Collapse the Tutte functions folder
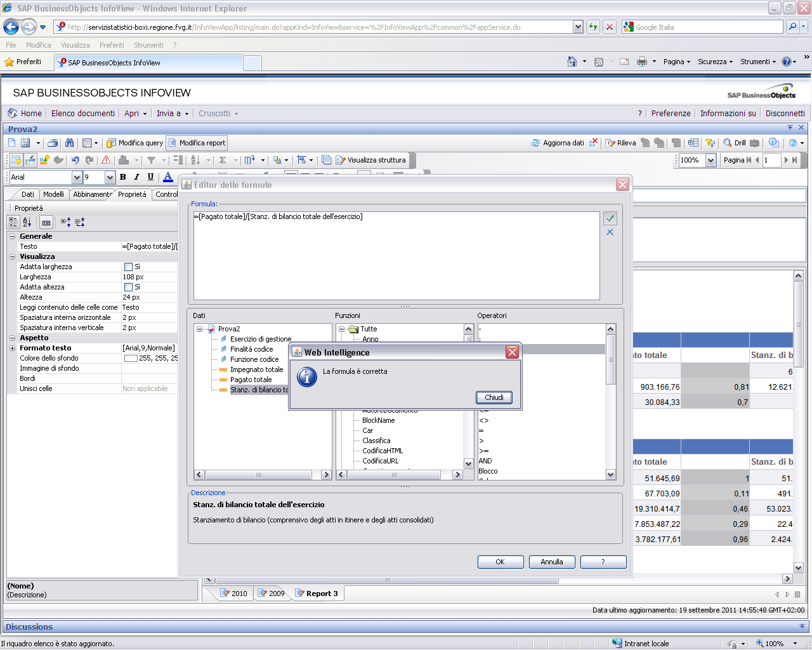812x650 pixels. 341,329
